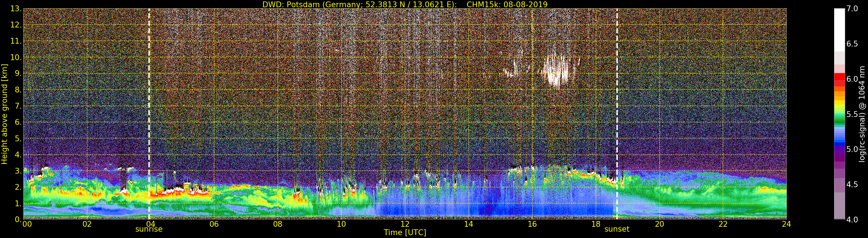Click the 'Height above ground [km]' axis label

click(4, 114)
